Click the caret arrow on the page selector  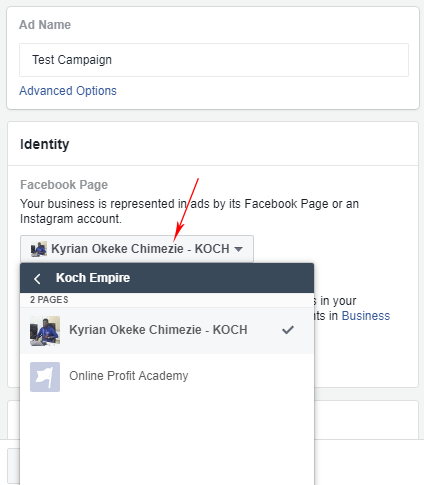tap(238, 249)
